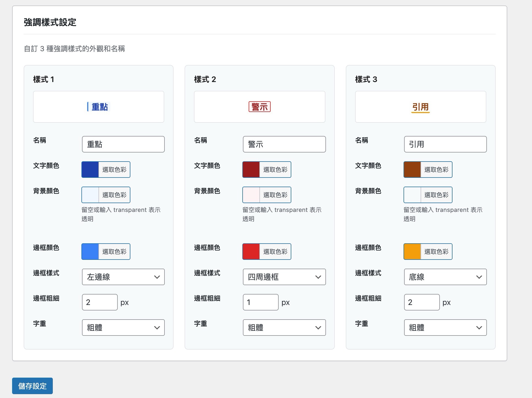Click the dark blue text color swatch in 樣式 1
This screenshot has height=398, width=532.
pyautogui.click(x=89, y=170)
